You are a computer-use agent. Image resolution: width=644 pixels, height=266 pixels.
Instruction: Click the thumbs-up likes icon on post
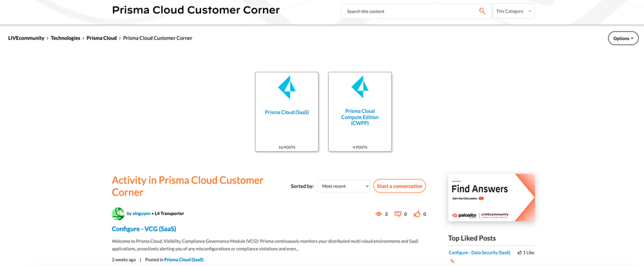417,214
